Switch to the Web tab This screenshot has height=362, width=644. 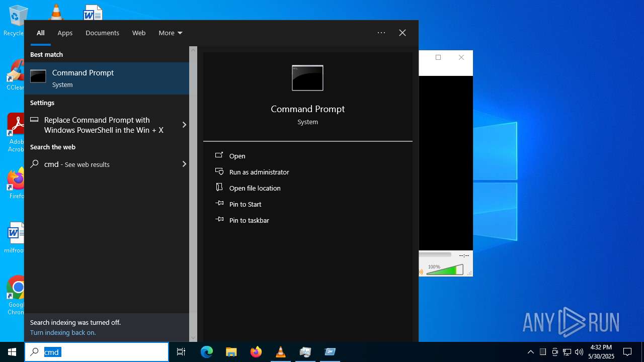tap(139, 33)
